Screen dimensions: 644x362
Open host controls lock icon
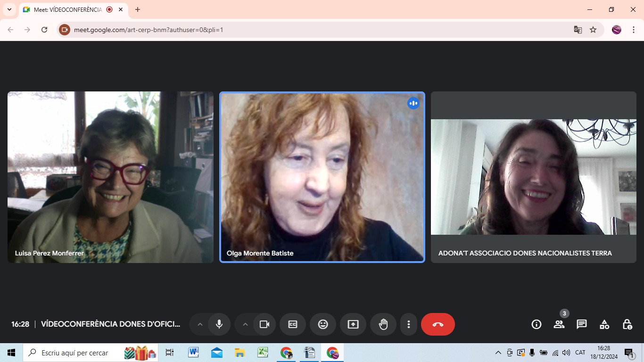coord(627,324)
